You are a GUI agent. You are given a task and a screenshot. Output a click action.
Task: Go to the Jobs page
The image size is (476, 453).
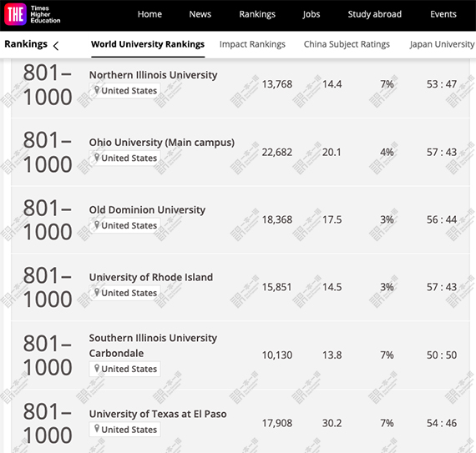pyautogui.click(x=311, y=14)
